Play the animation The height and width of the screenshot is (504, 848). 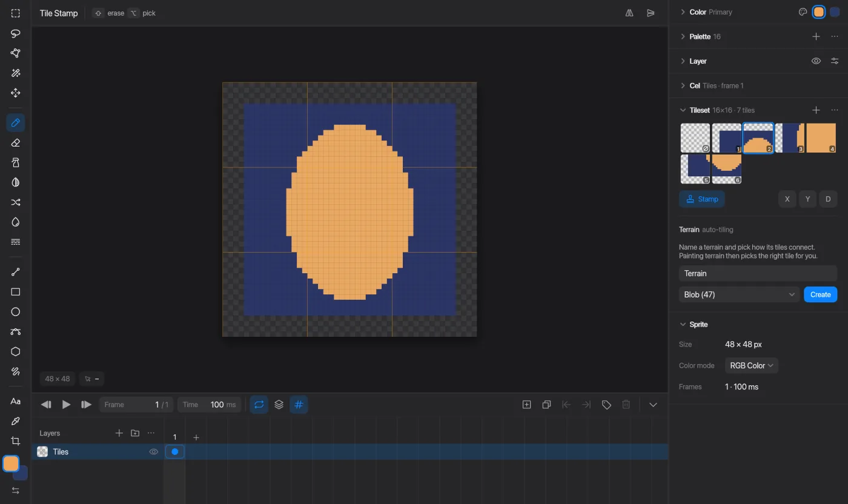pos(67,405)
